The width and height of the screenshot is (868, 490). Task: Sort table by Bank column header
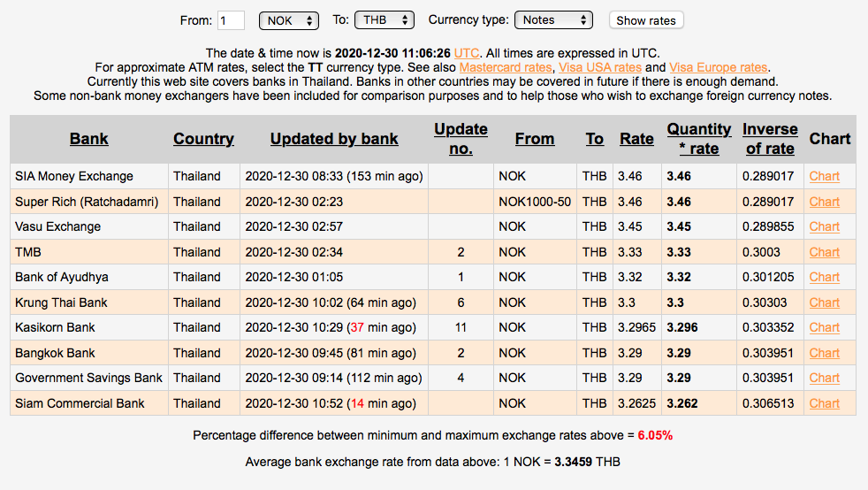tap(89, 139)
